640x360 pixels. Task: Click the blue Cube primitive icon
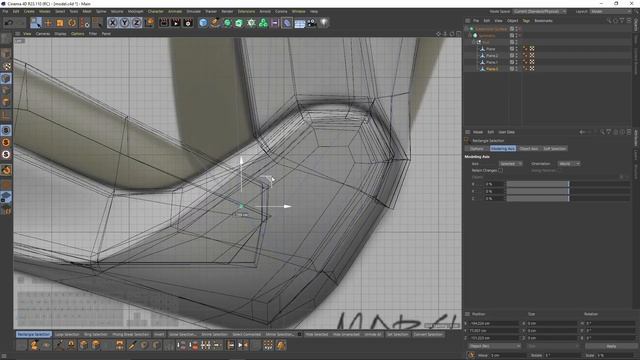point(203,23)
